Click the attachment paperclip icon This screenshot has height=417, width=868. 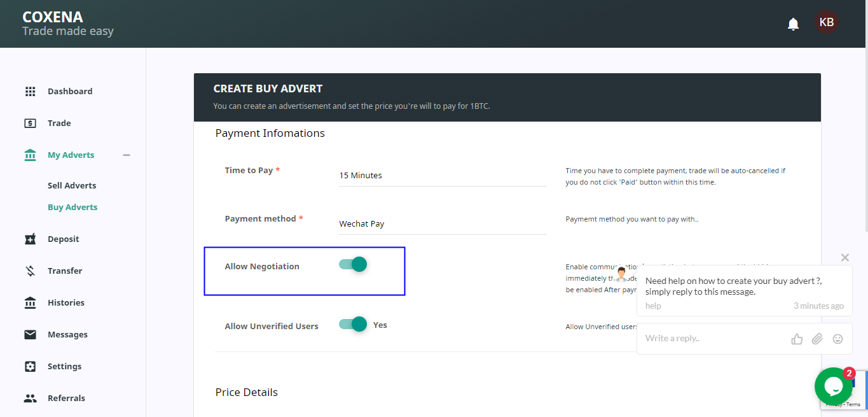pos(817,339)
